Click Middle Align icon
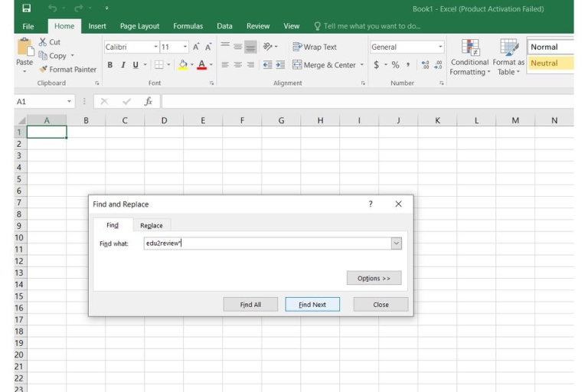The height and width of the screenshot is (392, 588). 238,46
